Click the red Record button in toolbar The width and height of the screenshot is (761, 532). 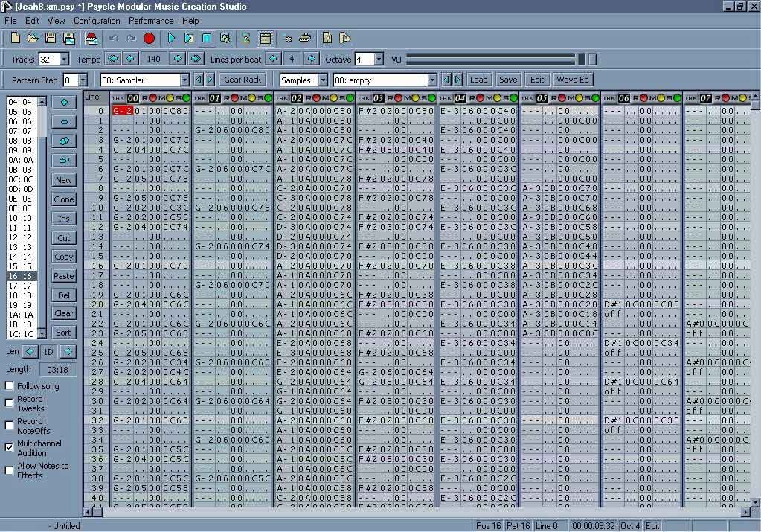tap(149, 38)
